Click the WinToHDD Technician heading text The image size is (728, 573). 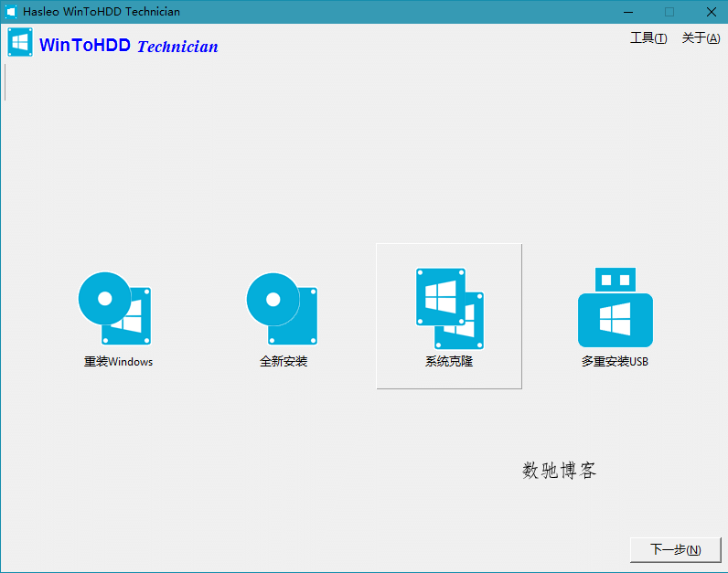pos(129,46)
